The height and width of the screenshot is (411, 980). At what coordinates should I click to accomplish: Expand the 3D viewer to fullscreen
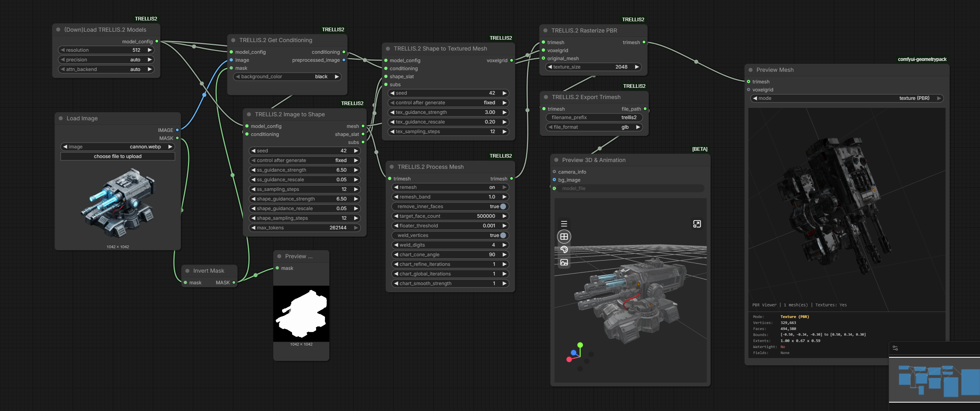click(x=697, y=224)
